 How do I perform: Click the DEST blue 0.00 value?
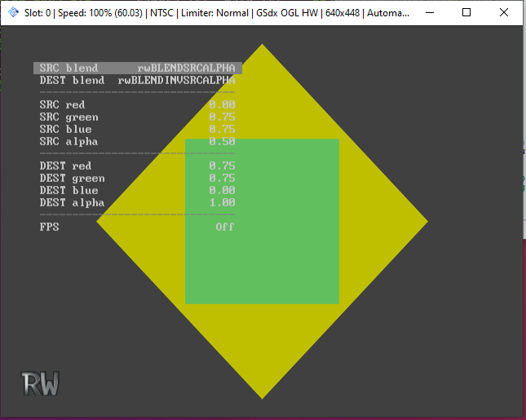tap(222, 191)
